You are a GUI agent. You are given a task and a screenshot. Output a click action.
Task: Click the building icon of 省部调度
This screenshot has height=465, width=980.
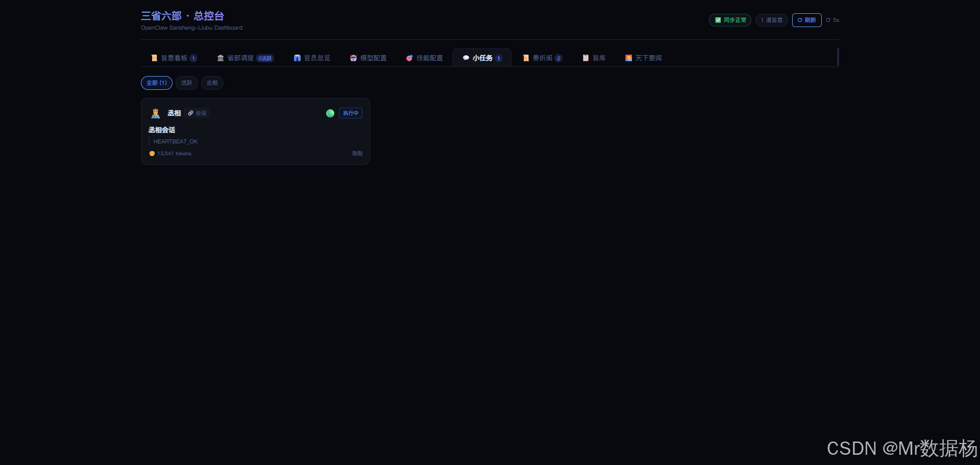[x=220, y=58]
